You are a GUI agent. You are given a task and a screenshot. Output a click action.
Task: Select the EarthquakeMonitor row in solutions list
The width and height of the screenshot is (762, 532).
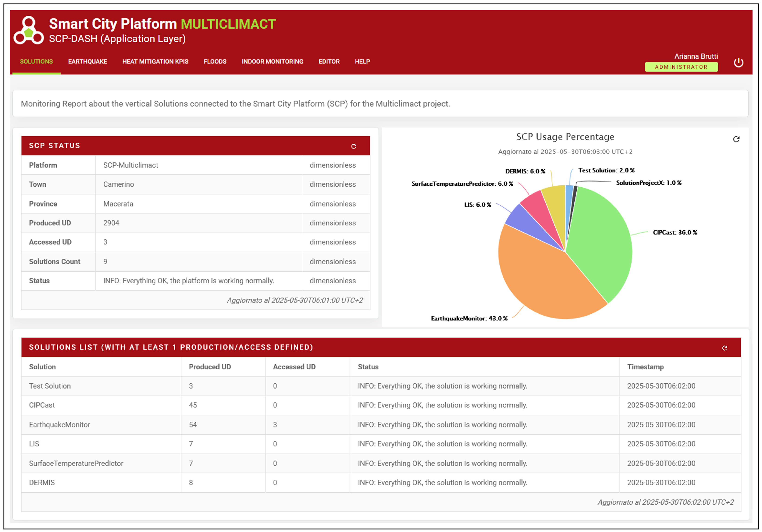click(59, 424)
